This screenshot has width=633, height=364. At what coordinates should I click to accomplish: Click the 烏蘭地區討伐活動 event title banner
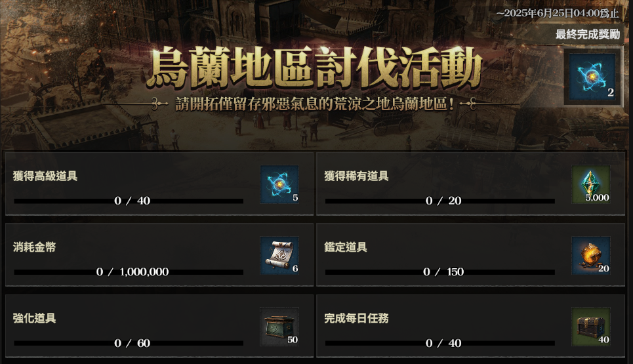(314, 68)
